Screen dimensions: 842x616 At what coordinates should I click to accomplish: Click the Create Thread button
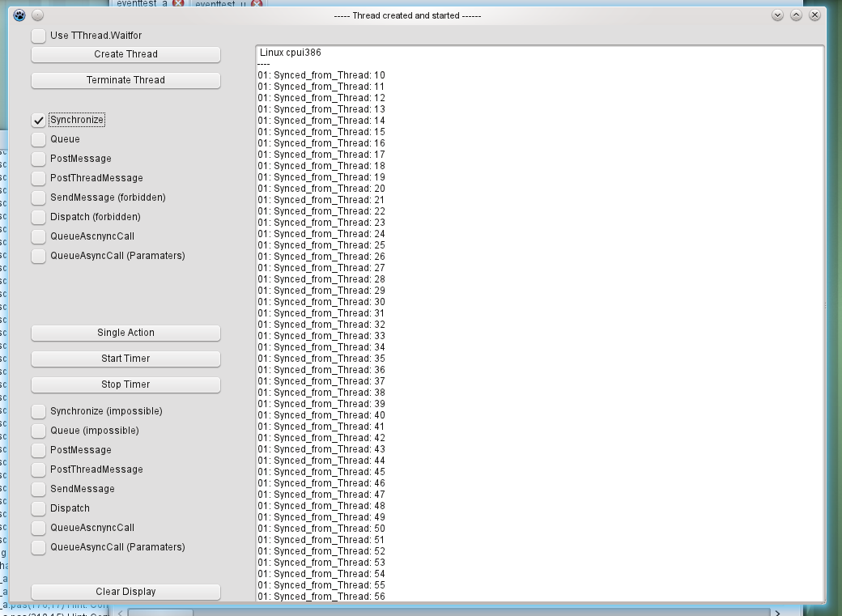[x=125, y=54]
